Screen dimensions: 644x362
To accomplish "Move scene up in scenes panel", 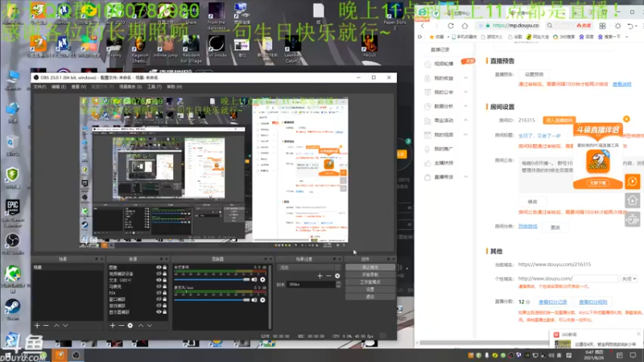I will (56, 326).
